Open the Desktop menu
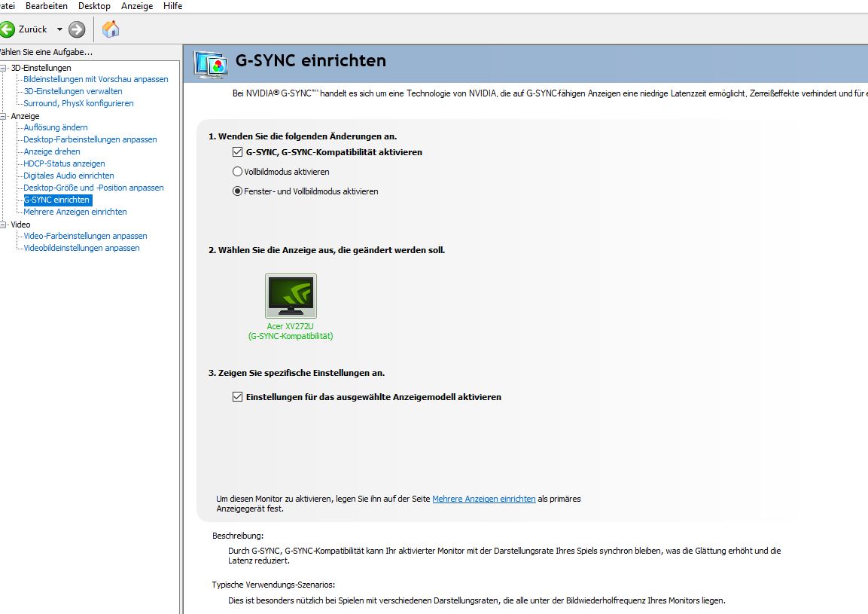Screen dimensions: 868x614 tap(94, 6)
